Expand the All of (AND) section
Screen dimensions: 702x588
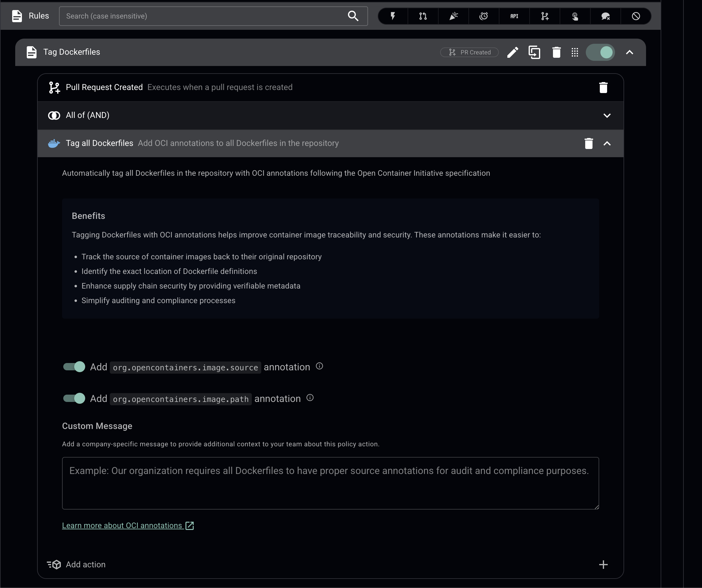pyautogui.click(x=607, y=116)
